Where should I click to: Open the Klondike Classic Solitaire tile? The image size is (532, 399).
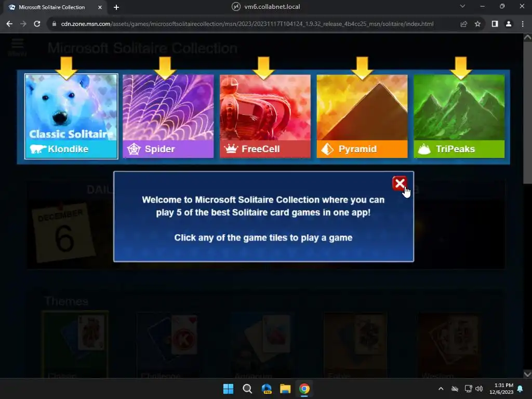click(x=71, y=116)
